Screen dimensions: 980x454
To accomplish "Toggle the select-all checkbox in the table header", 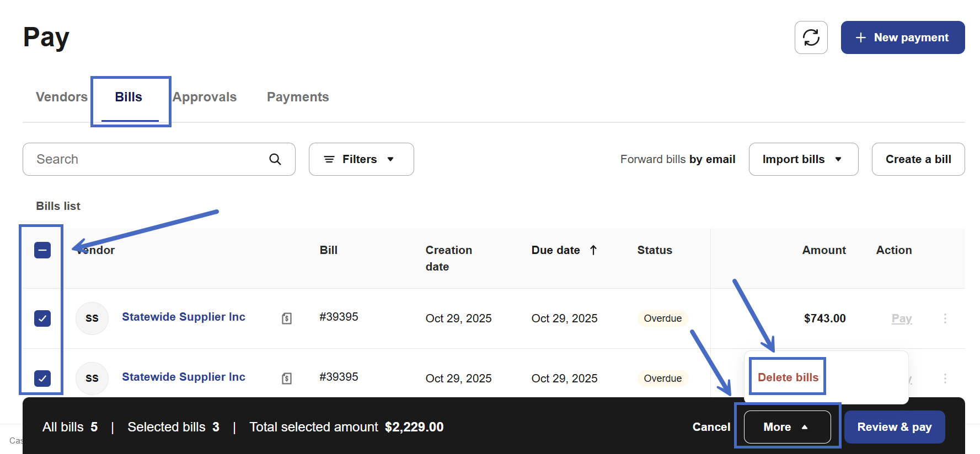I will pos(42,250).
